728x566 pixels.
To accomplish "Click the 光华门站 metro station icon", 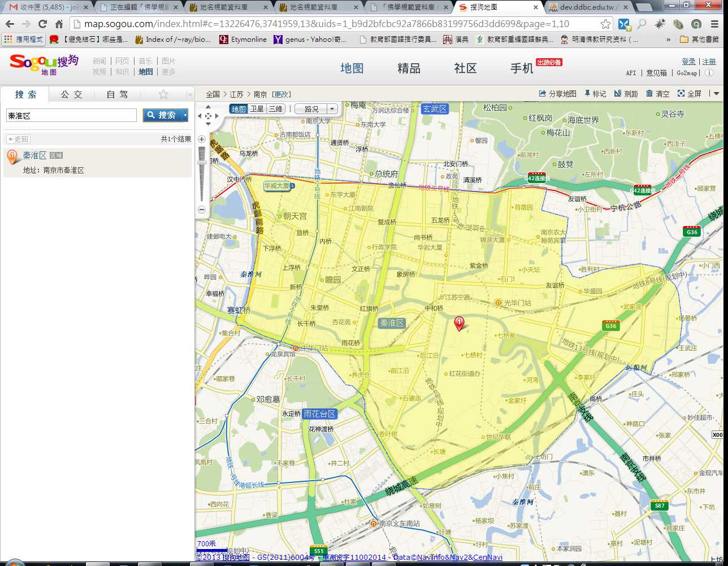I will pos(499,303).
